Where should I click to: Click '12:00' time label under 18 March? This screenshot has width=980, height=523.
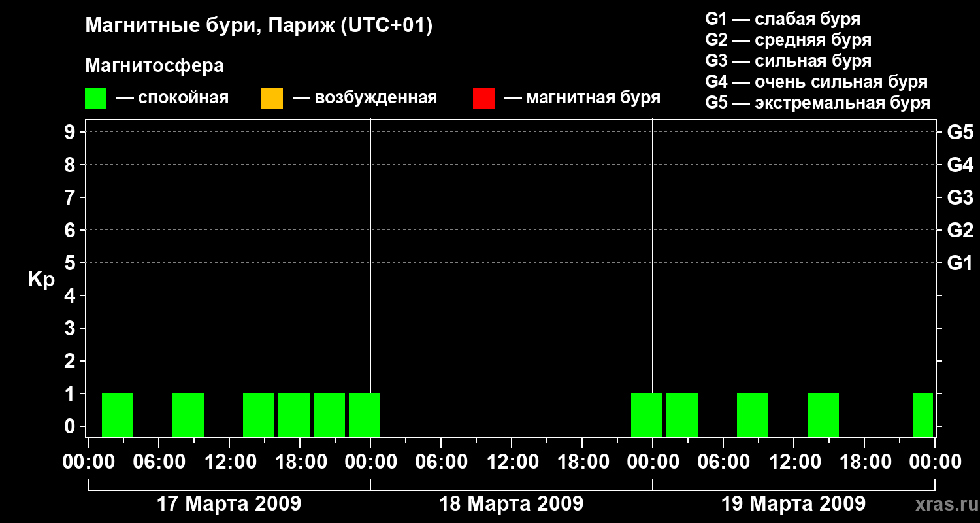pos(512,462)
